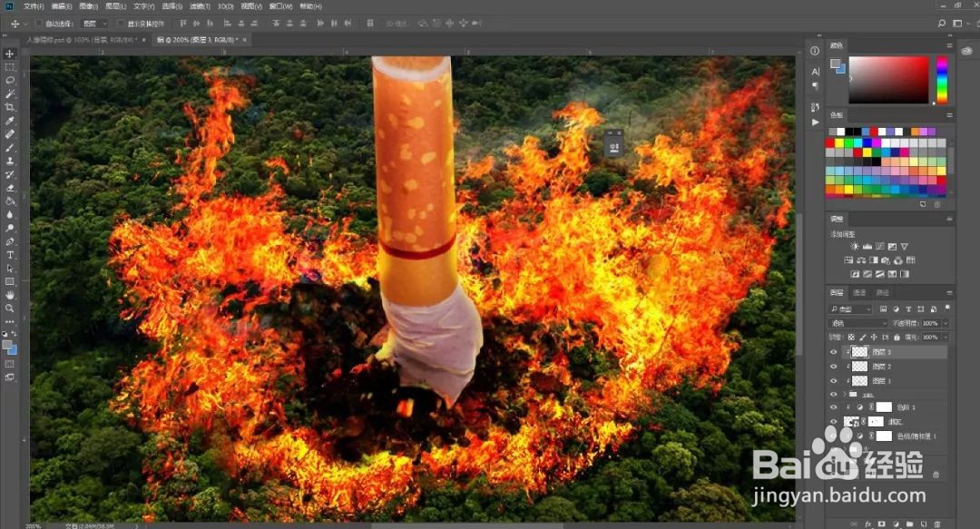The image size is (980, 529).
Task: Open the Actions panel play icon
Action: [x=814, y=122]
